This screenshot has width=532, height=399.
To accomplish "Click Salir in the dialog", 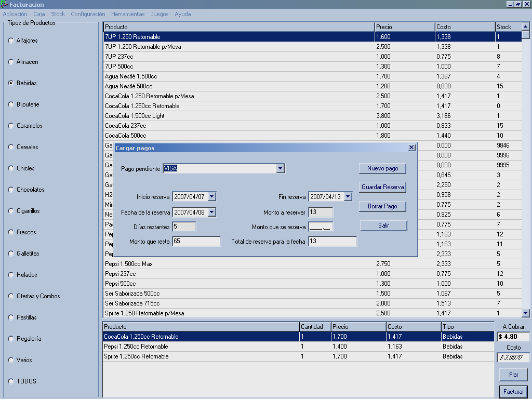I will pos(383,225).
